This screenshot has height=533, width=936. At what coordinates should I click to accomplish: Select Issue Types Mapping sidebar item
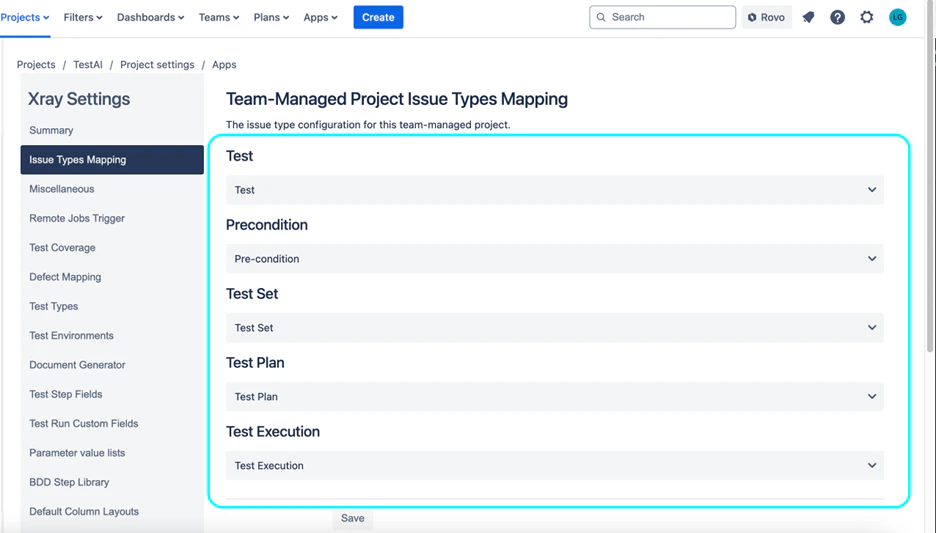point(112,159)
